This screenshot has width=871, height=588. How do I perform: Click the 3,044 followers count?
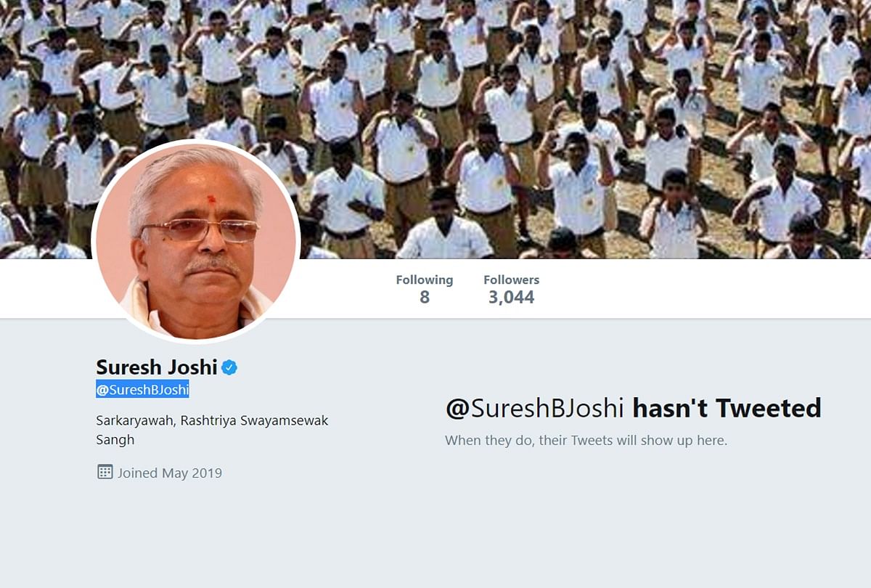pyautogui.click(x=511, y=297)
